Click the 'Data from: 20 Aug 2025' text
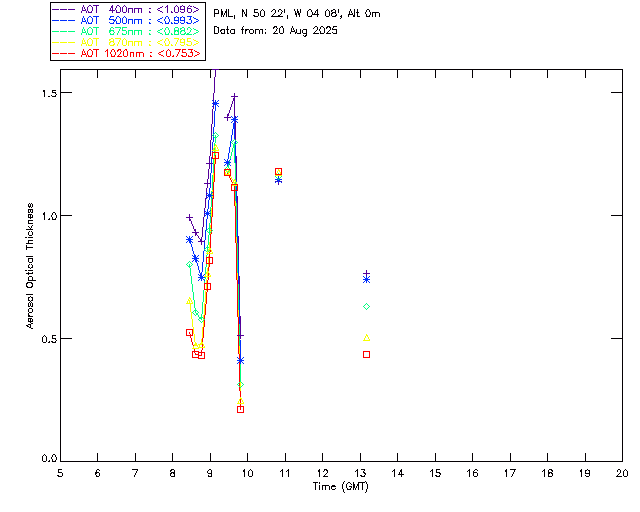The image size is (640, 512). pos(276,31)
